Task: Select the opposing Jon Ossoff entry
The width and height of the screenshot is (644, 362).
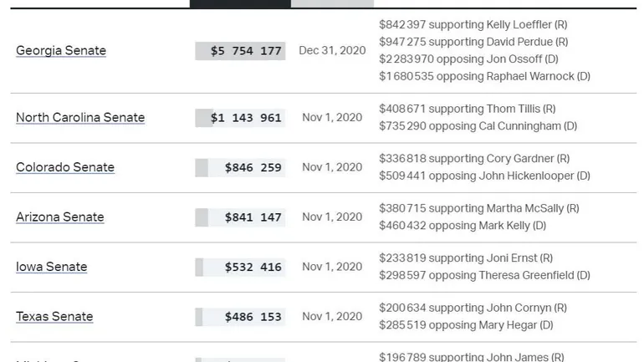Action: point(468,59)
